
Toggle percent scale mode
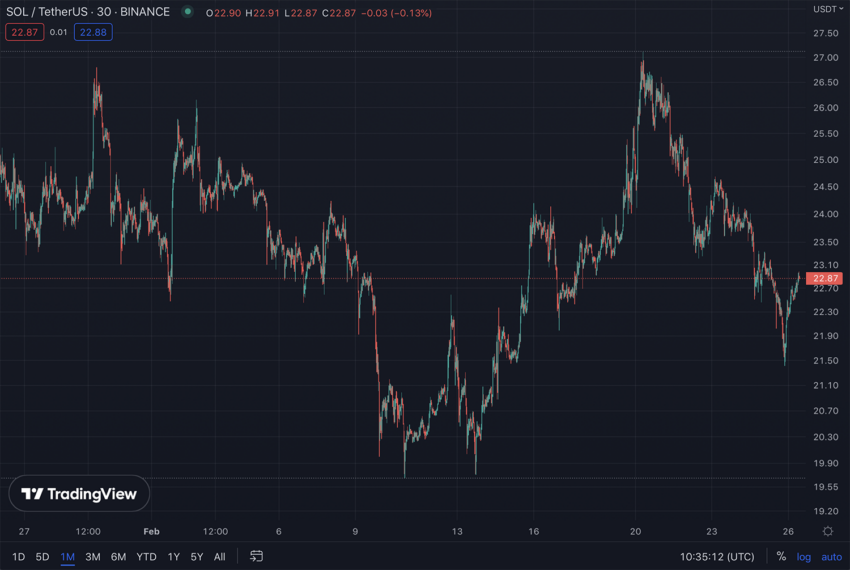(781, 557)
